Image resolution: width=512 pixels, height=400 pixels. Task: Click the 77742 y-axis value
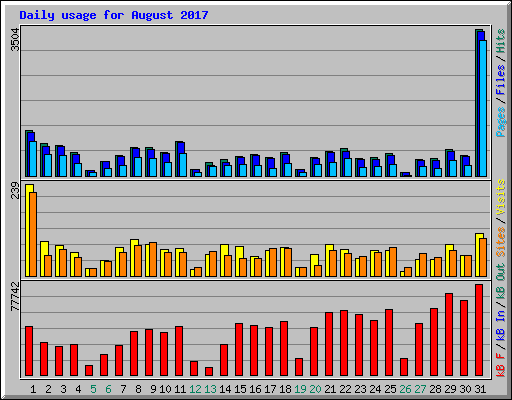(15, 296)
